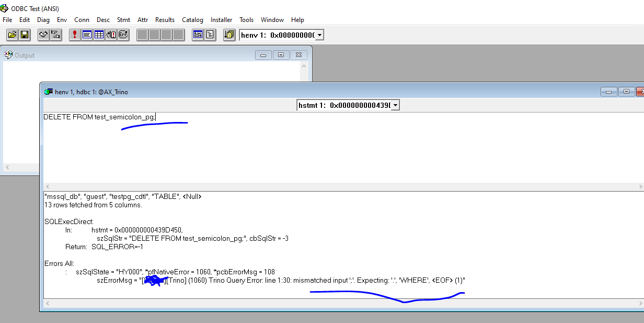Show errors using the Err toolbar icon
644x323 pixels.
click(x=123, y=35)
